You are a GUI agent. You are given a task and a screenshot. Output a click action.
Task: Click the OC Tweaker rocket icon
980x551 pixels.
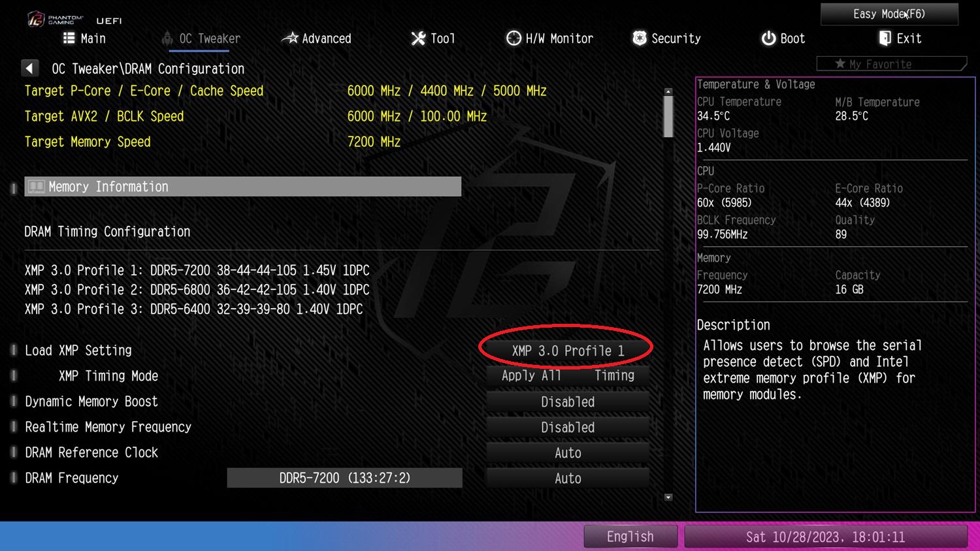point(167,39)
